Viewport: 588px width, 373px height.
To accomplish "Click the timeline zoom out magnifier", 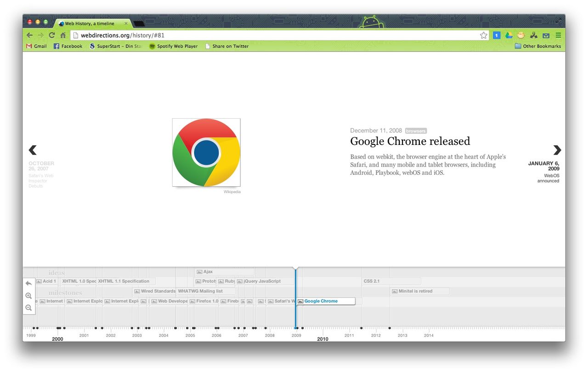I will tap(28, 308).
